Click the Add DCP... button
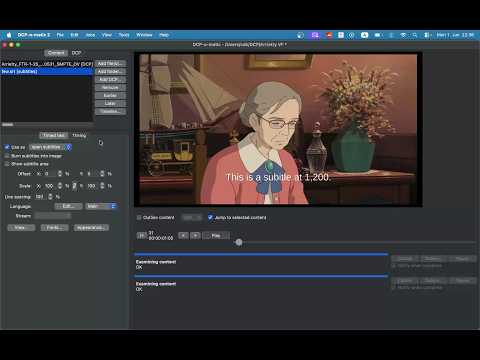The image size is (480, 360). click(x=110, y=79)
